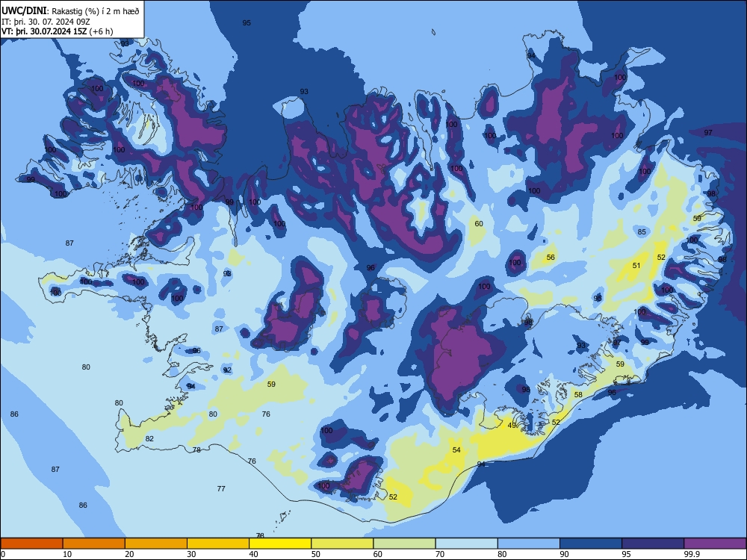The height and width of the screenshot is (560, 747).
Task: Select the dark blue 90–95 legend swatch
Action: (x=591, y=544)
